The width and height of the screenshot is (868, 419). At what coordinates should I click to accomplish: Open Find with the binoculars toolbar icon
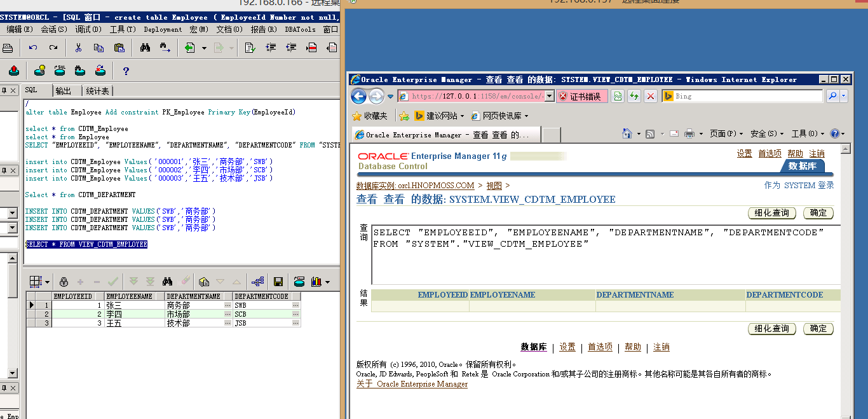[x=145, y=48]
